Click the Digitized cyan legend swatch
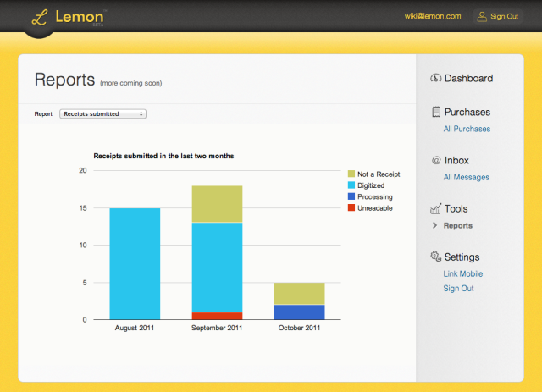The width and height of the screenshot is (542, 392). click(x=351, y=185)
